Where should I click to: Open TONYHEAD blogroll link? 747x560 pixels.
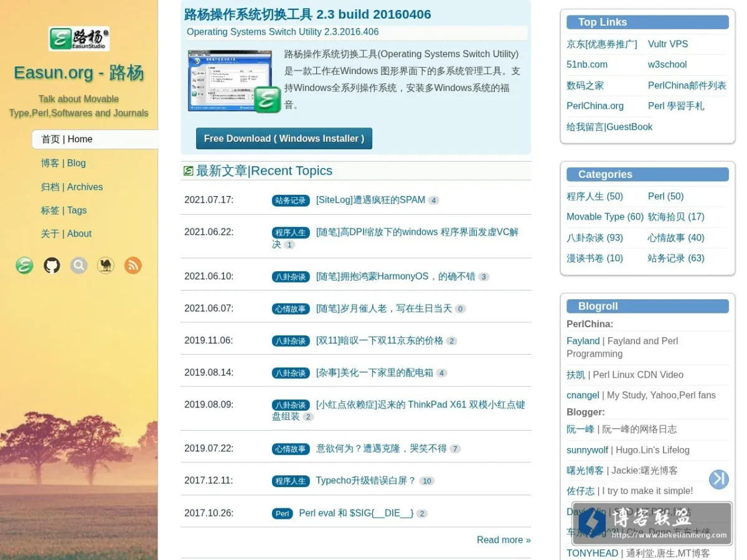coord(592,553)
